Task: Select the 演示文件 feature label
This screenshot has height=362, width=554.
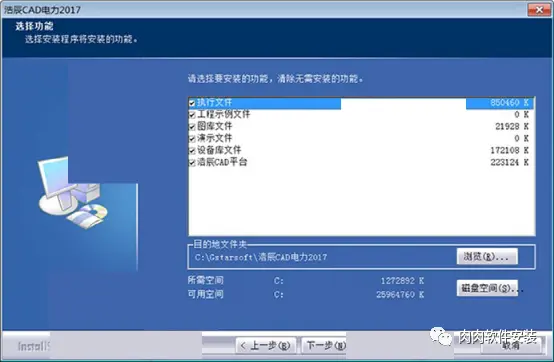Action: (x=214, y=138)
